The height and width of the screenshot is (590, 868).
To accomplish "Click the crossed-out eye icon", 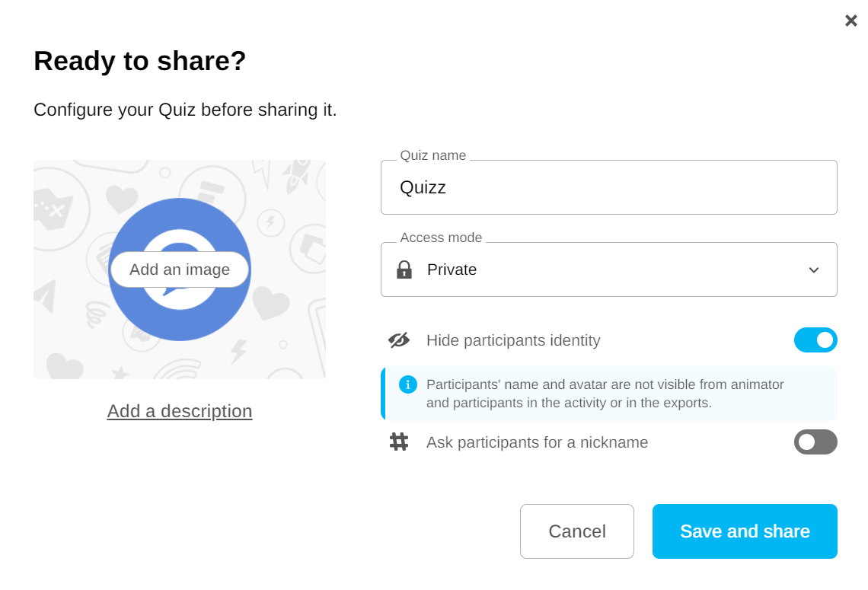I will pos(399,340).
